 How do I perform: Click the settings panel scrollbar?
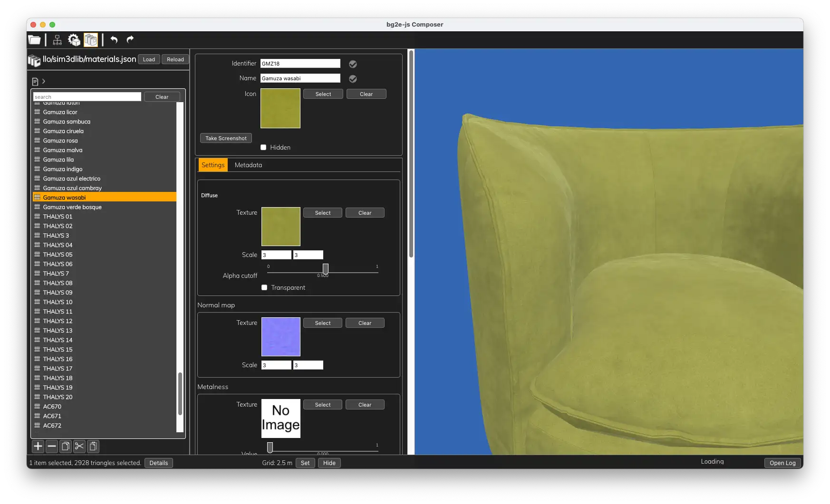click(411, 154)
